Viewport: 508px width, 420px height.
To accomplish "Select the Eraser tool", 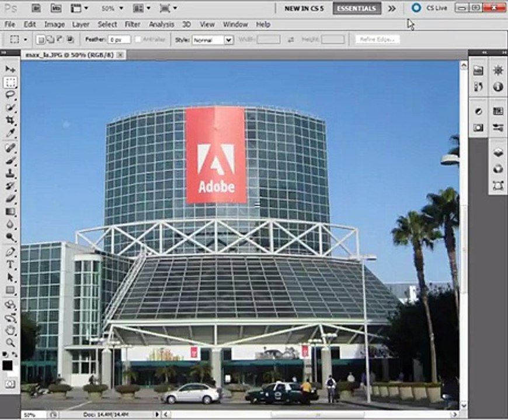I will 10,199.
